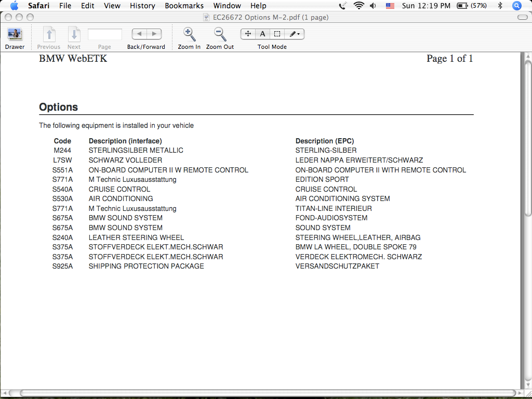Click the clock showing Sun 12:19 PM
The height and width of the screenshot is (399, 532).
coord(426,6)
